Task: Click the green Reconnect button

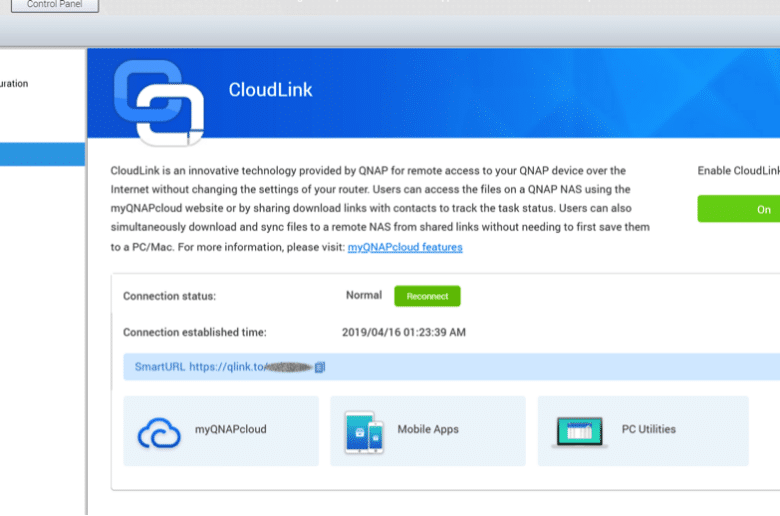Action: point(427,296)
